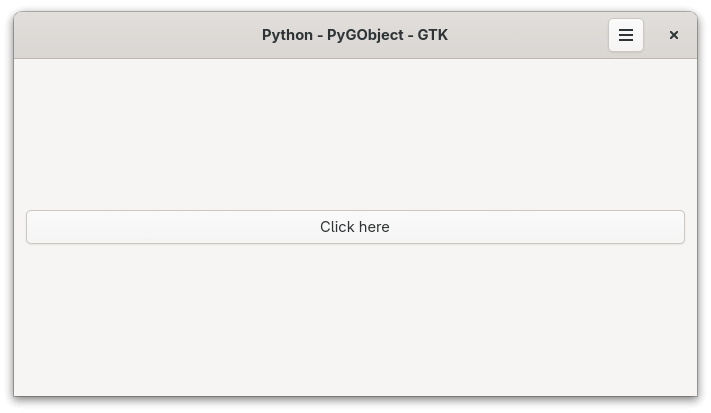The height and width of the screenshot is (413, 711).
Task: Expand the header bar menu button
Action: (626, 35)
